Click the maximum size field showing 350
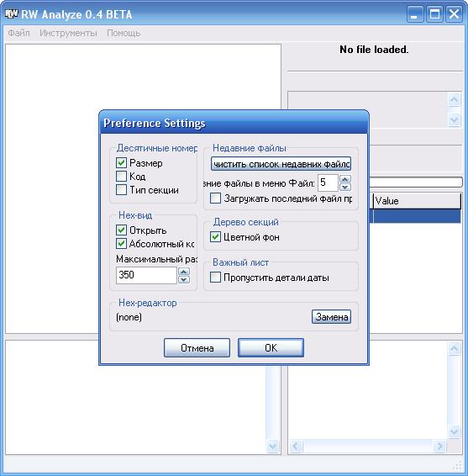Image resolution: width=468 pixels, height=476 pixels. 146,275
